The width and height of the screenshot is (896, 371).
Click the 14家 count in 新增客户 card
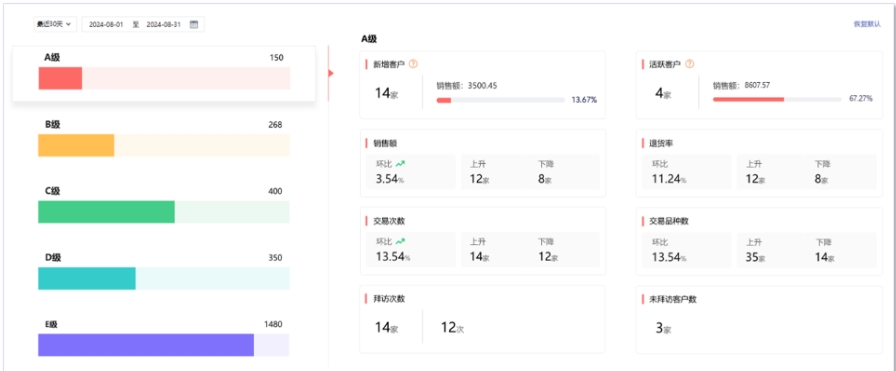point(386,93)
